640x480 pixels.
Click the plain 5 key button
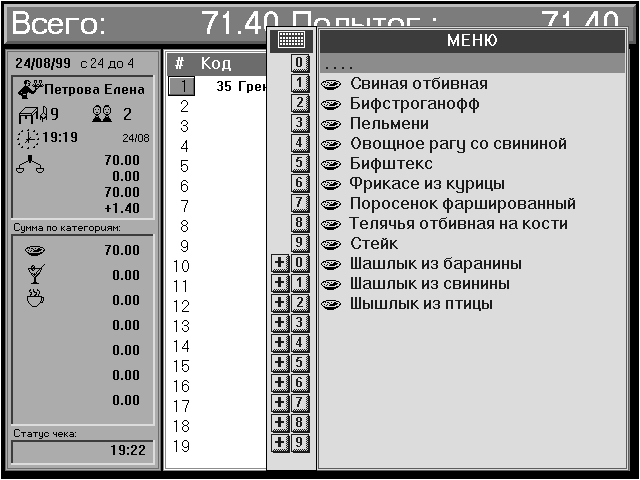pos(300,163)
